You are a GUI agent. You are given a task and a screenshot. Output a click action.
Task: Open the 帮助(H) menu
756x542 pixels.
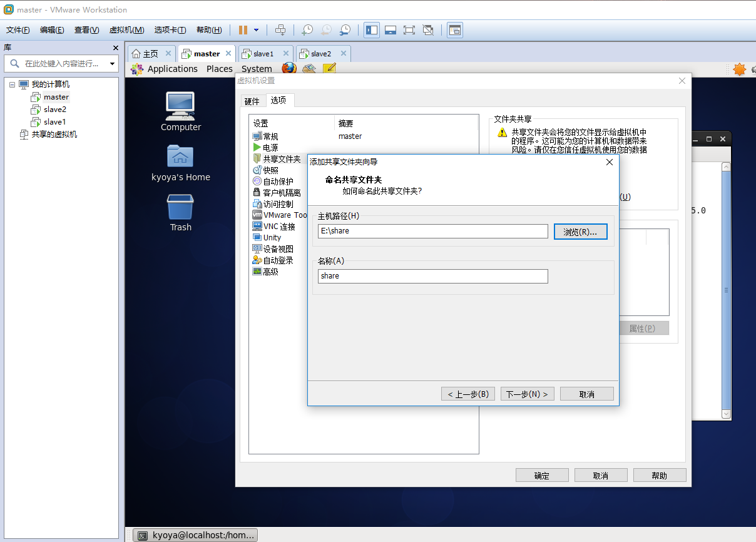coord(209,30)
